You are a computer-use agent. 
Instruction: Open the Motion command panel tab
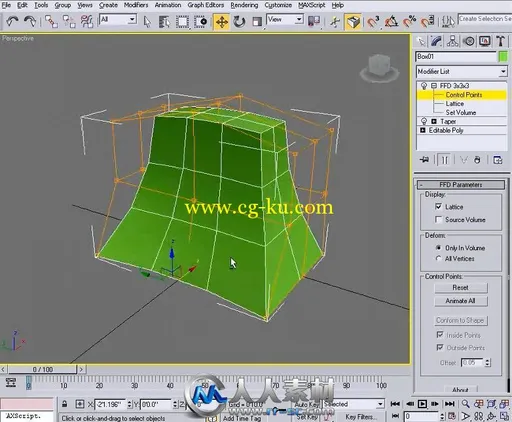point(469,41)
